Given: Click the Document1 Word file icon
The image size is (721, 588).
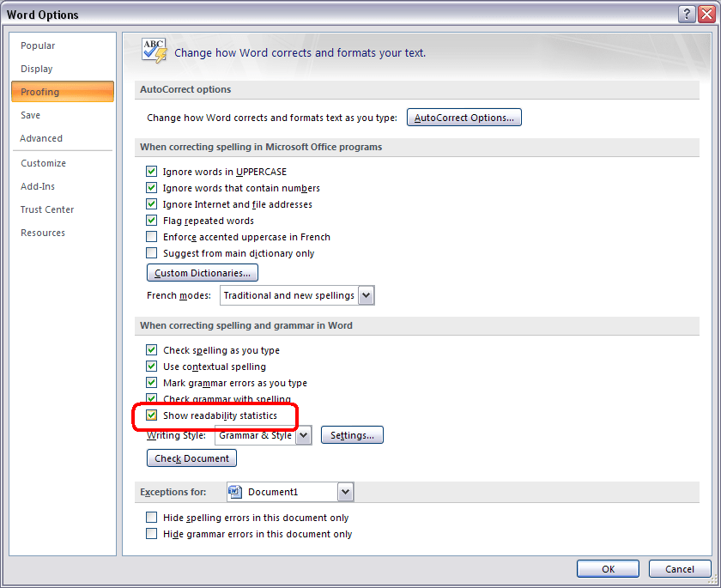Looking at the screenshot, I should point(235,492).
